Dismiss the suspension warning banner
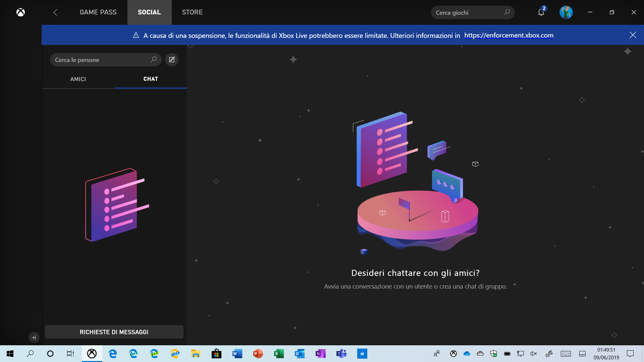This screenshot has height=362, width=644. (x=633, y=35)
